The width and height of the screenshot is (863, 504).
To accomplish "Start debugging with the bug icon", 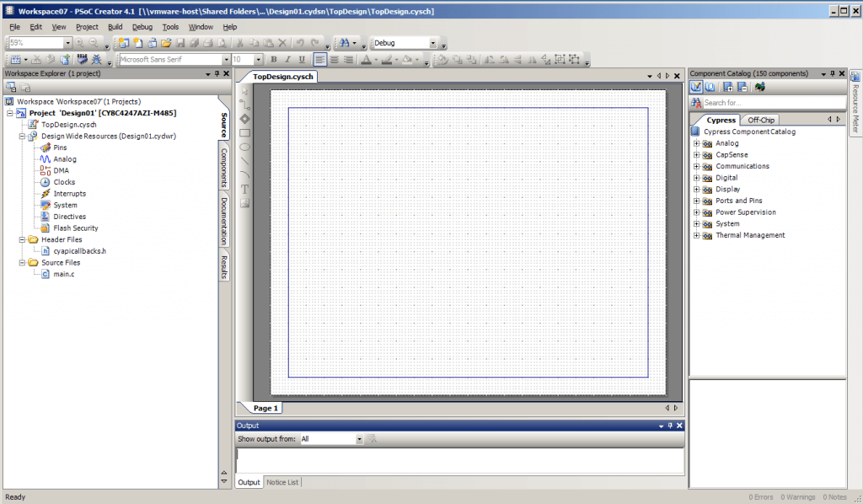I will tap(96, 60).
